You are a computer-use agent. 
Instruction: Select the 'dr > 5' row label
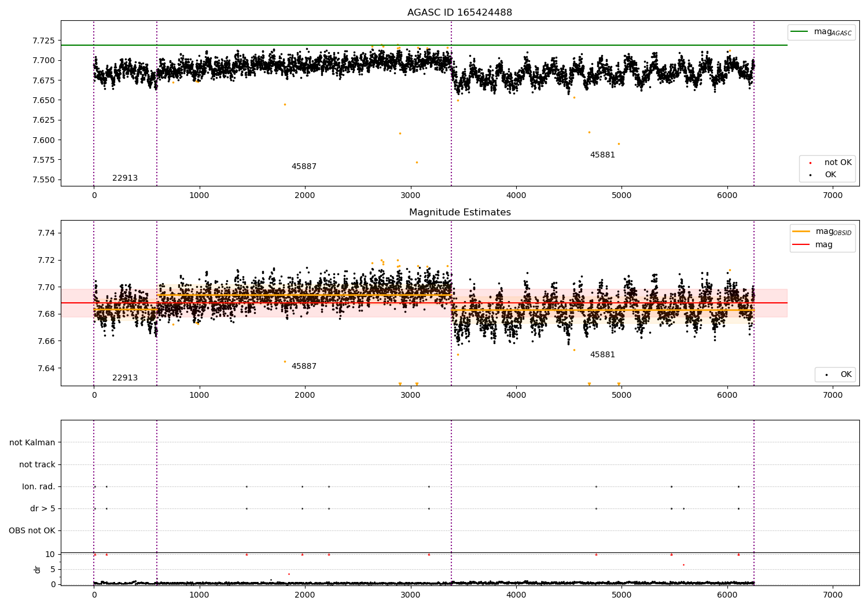pyautogui.click(x=43, y=508)
